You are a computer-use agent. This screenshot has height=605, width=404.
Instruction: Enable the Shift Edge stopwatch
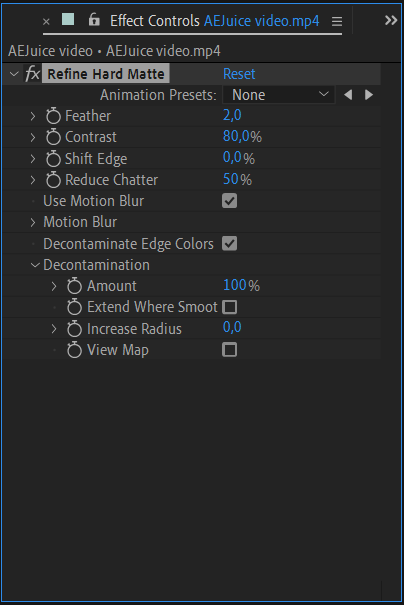pos(53,159)
